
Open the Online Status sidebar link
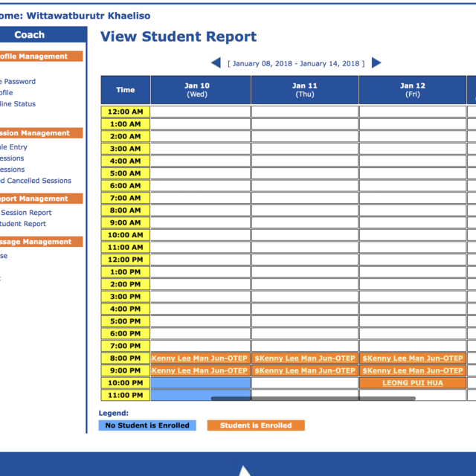18,104
